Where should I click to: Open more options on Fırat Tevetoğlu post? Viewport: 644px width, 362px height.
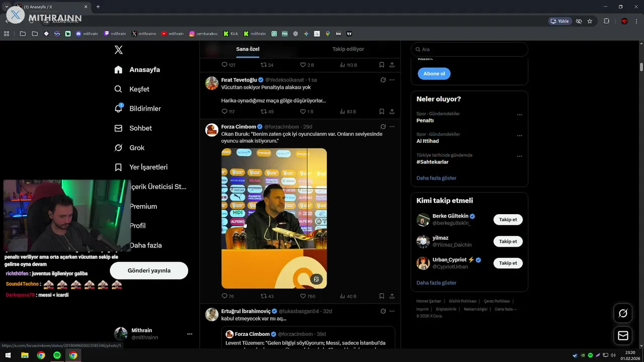[392, 80]
